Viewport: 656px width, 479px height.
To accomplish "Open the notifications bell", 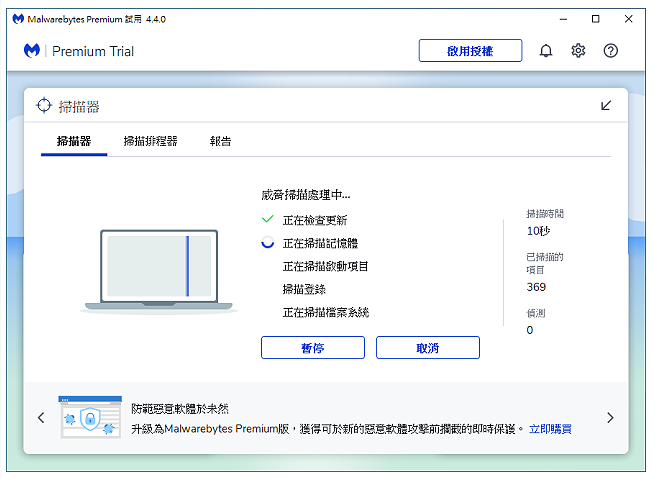I will (546, 51).
